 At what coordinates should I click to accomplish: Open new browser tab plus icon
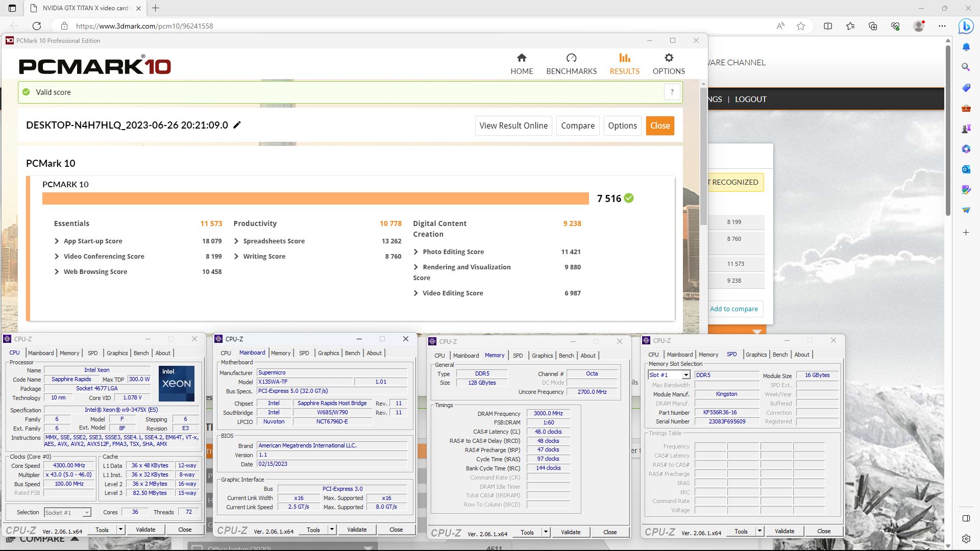(x=156, y=8)
